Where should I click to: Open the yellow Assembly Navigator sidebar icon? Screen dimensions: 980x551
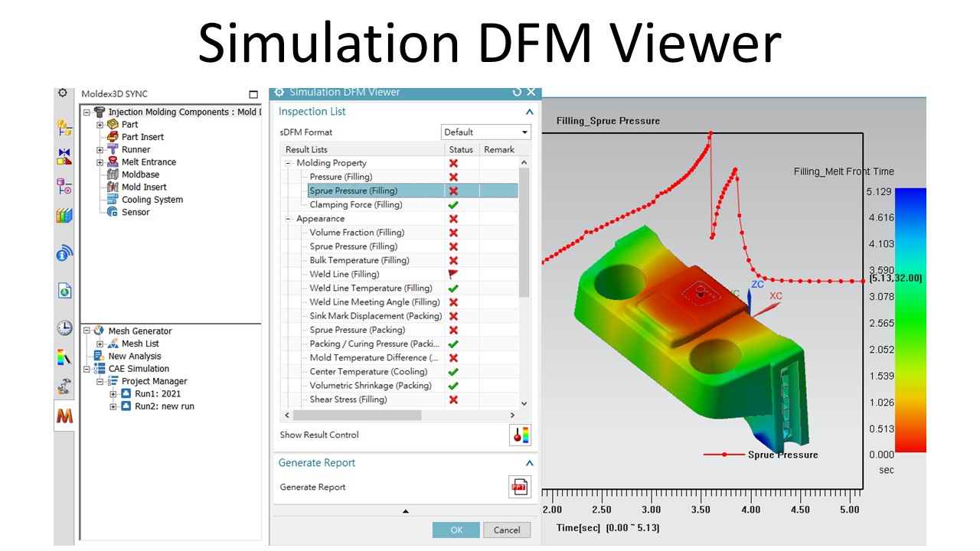(64, 128)
